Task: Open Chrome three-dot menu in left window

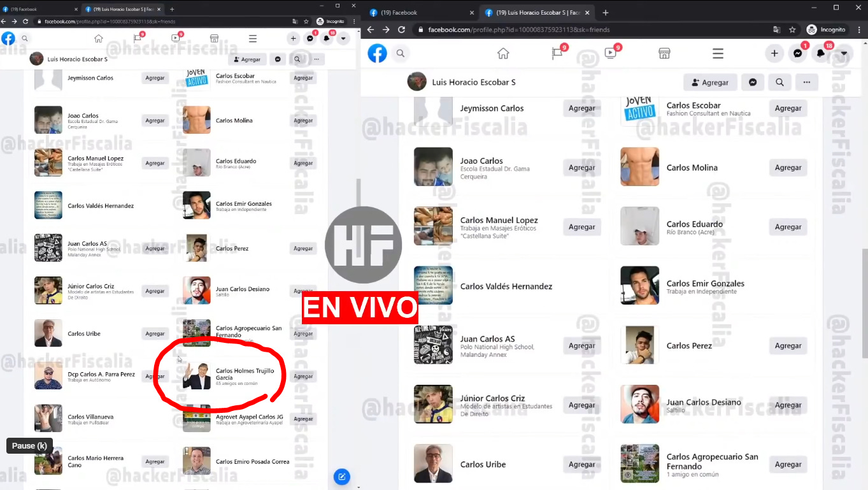Action: 355,21
